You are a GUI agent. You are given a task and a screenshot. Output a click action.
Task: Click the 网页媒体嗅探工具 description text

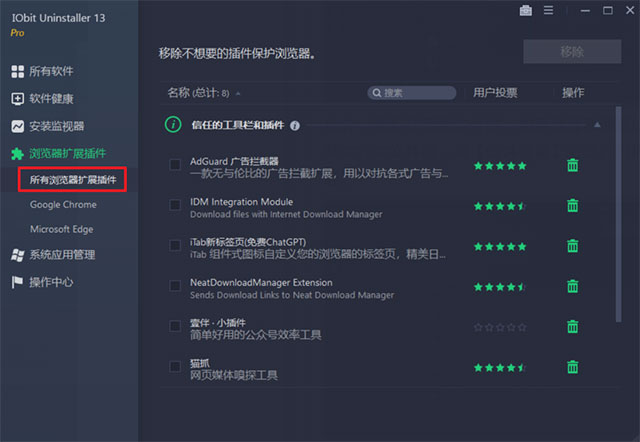(234, 375)
